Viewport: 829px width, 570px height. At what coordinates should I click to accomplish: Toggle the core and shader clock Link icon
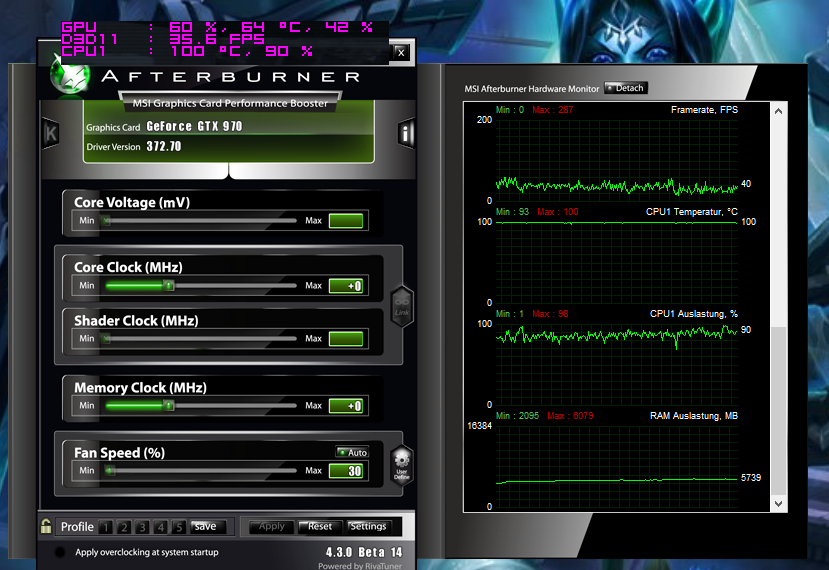(x=402, y=307)
